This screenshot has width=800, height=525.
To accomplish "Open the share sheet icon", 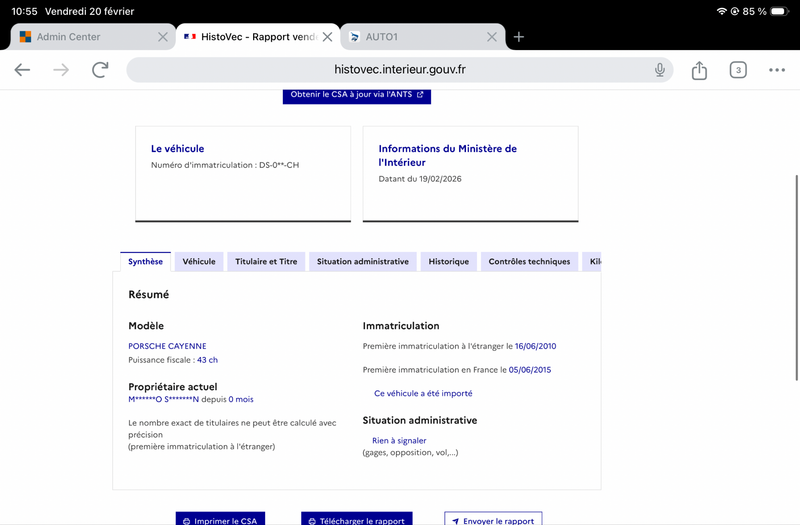I will (x=699, y=70).
